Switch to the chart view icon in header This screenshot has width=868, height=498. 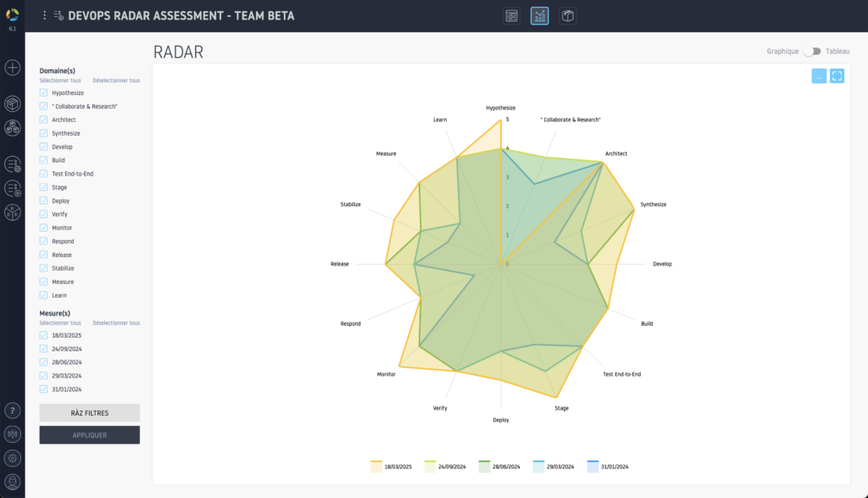(539, 15)
